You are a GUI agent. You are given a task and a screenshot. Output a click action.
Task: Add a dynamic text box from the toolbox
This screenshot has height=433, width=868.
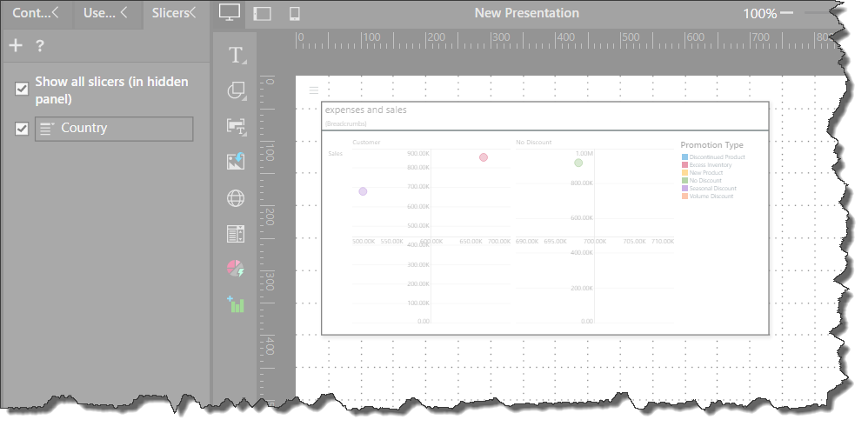coord(237,126)
